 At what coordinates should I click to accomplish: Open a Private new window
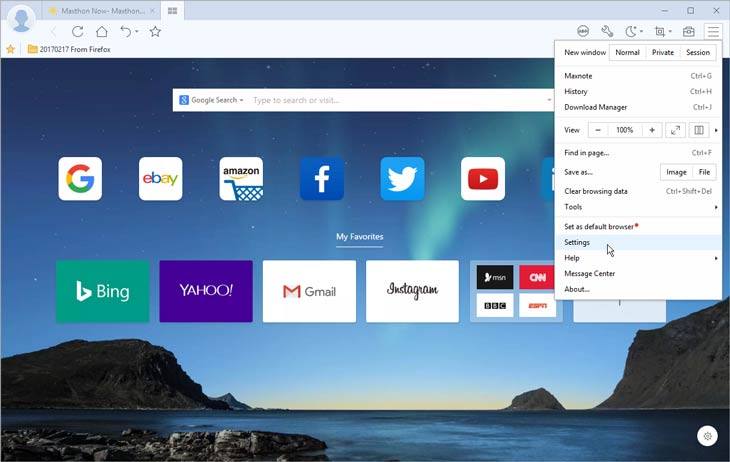point(662,53)
